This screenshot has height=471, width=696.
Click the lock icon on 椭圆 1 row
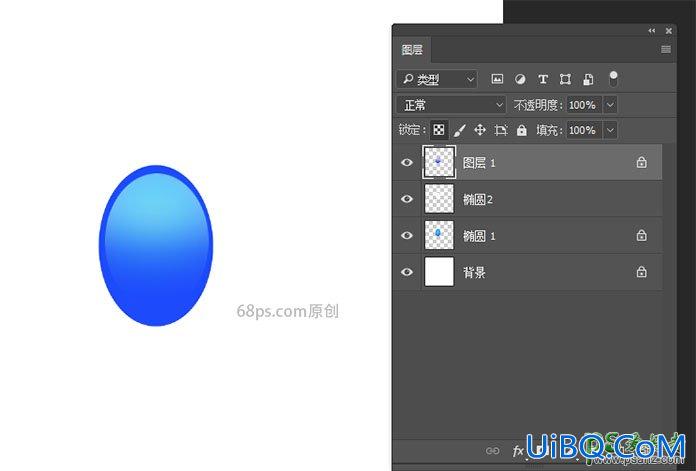tap(641, 235)
